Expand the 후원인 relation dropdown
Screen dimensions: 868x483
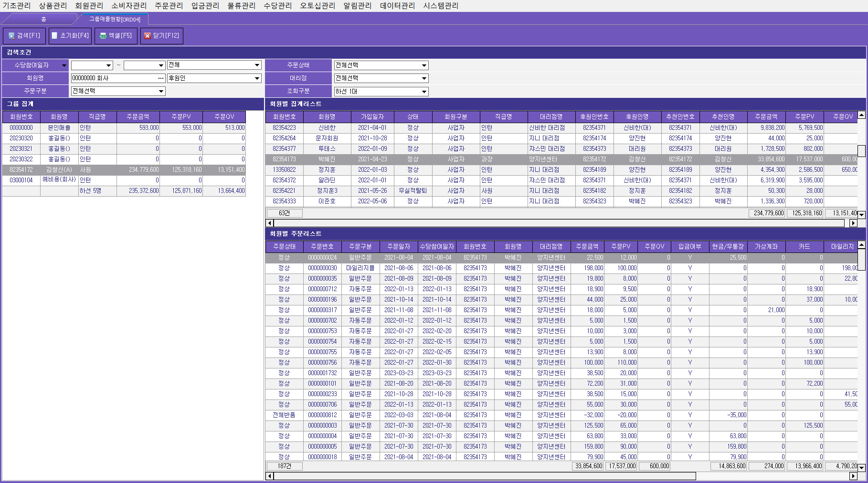[x=257, y=78]
